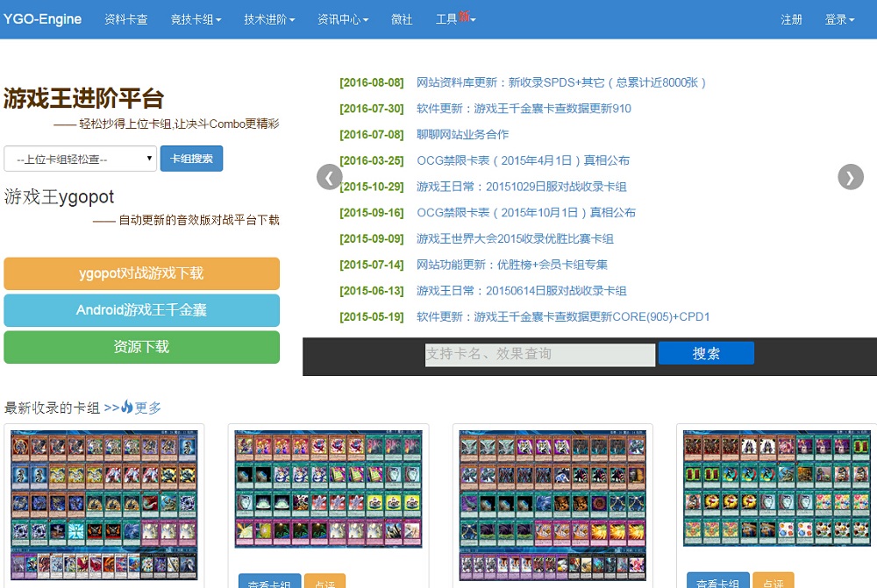Screen dimensions: 877x588
Task: Focus the 支持卡名、效果查询 search field
Action: click(x=539, y=354)
